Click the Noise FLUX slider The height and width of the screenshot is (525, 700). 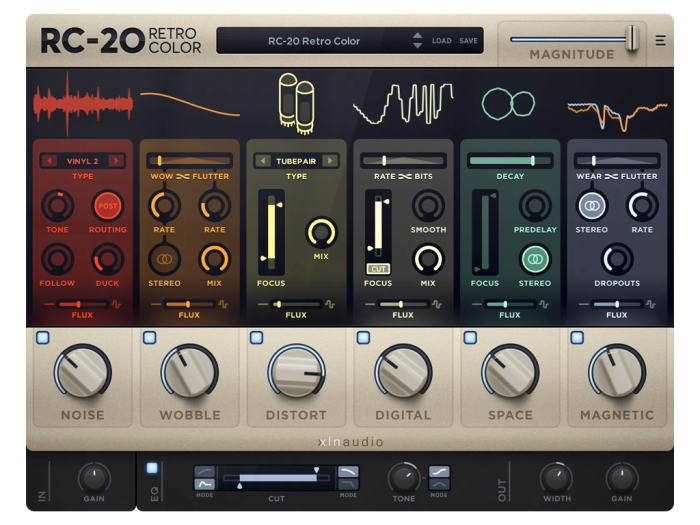(82, 304)
